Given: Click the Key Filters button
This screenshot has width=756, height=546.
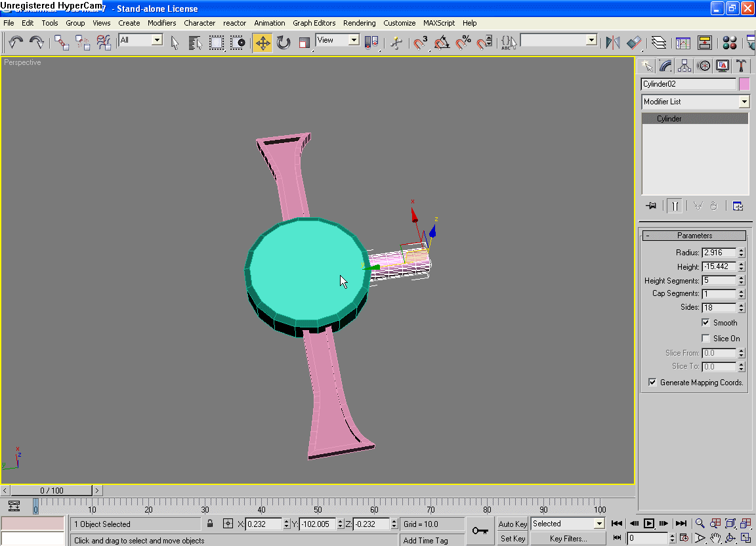Looking at the screenshot, I should [x=568, y=539].
